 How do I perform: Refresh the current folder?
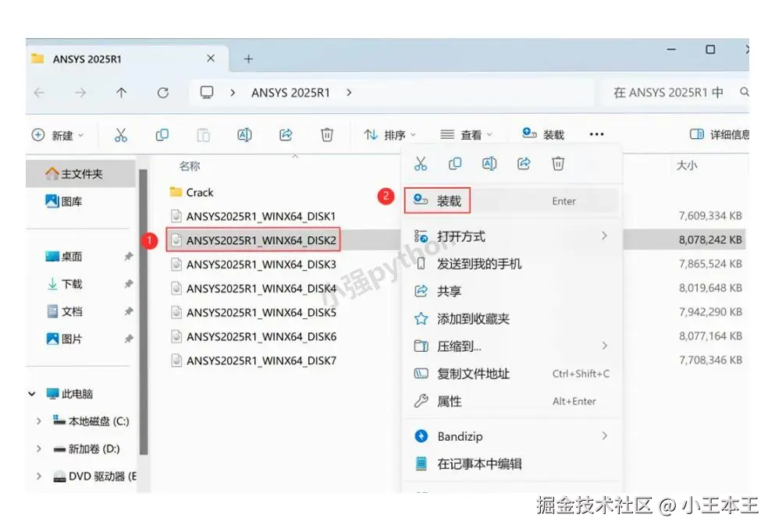(x=163, y=92)
